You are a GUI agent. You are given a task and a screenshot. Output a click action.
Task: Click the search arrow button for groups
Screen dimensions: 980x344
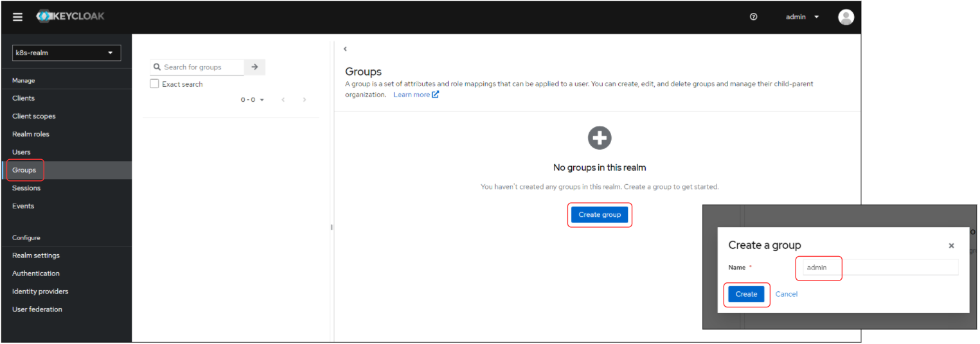click(x=254, y=67)
